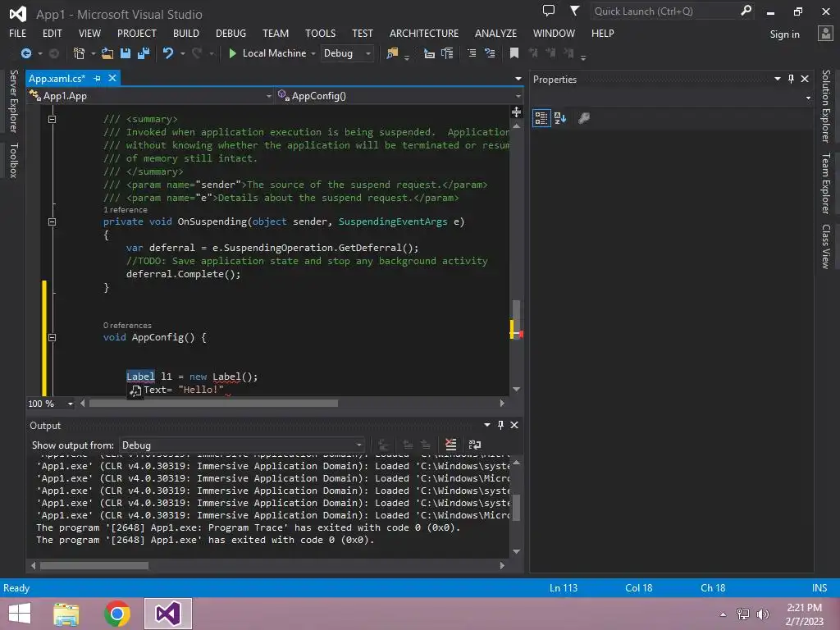Click the Output window horizontal scrollbar thumb
Image resolution: width=840 pixels, height=630 pixels.
[x=94, y=566]
